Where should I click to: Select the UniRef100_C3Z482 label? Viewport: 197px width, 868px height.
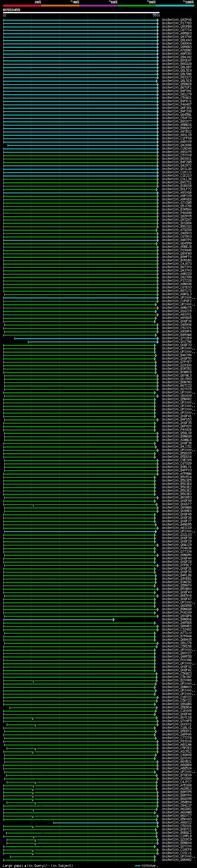click(x=177, y=629)
